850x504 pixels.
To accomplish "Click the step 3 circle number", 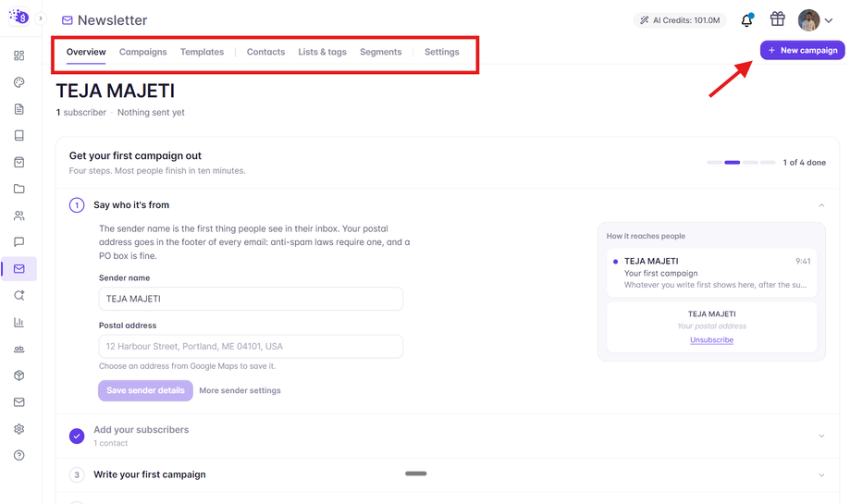I will [77, 475].
